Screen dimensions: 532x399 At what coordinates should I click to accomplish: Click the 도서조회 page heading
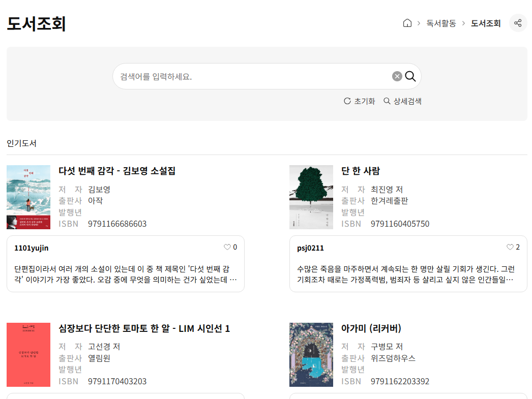(36, 24)
